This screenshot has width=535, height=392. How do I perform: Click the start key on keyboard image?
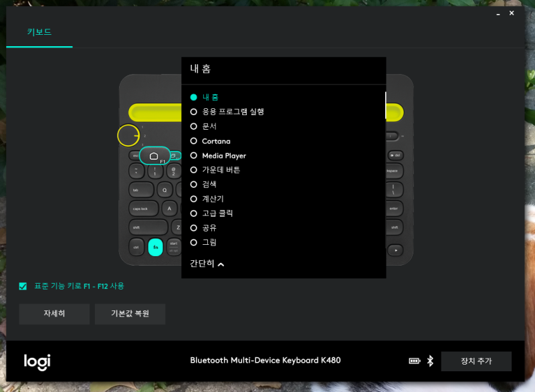(x=174, y=248)
